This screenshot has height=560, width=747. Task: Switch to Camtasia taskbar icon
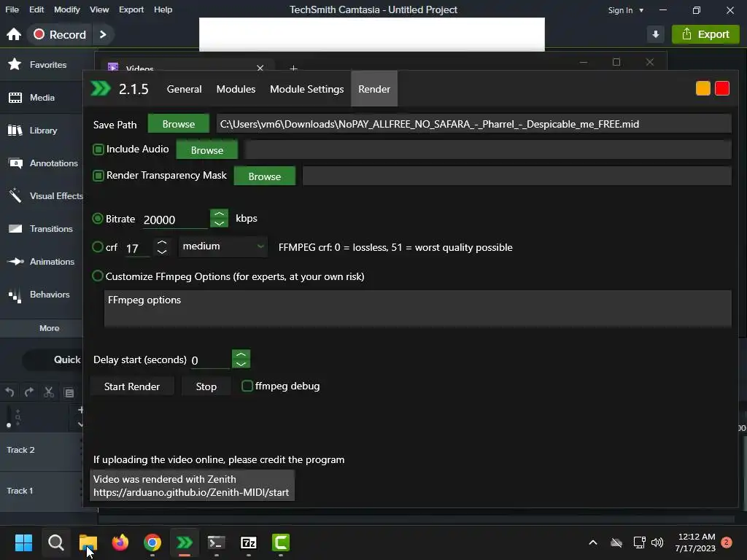(x=281, y=542)
